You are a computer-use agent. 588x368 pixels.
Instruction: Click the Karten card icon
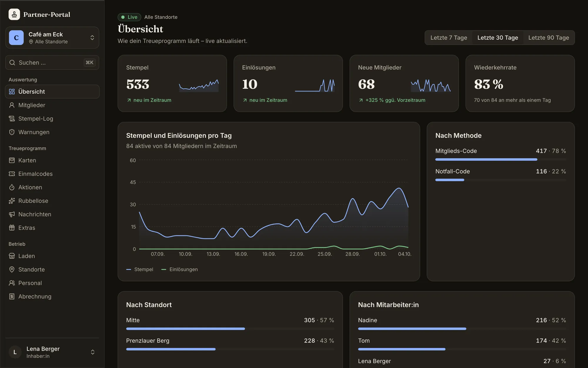12,160
